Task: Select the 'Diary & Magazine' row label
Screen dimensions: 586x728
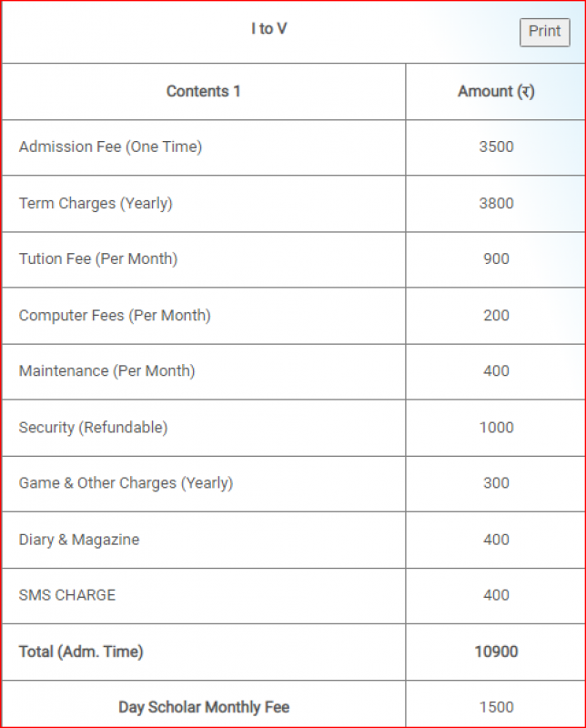Action: [x=79, y=540]
